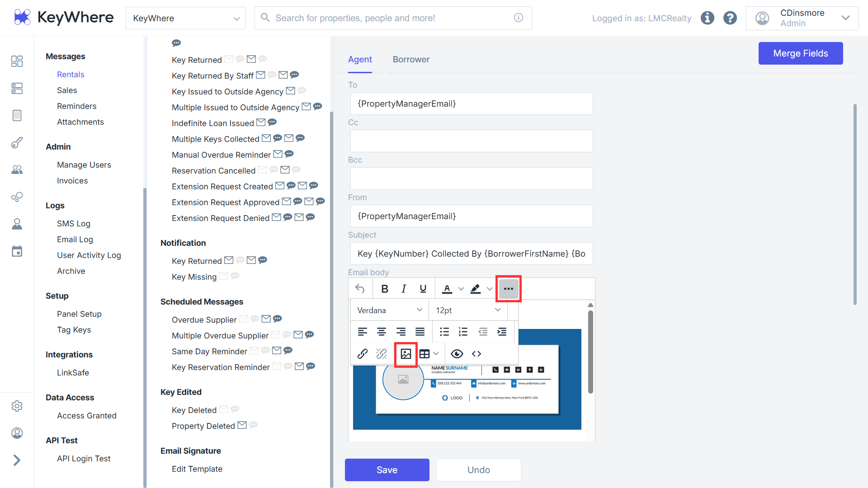Increase indent in email body
This screenshot has width=868, height=488.
point(502,332)
